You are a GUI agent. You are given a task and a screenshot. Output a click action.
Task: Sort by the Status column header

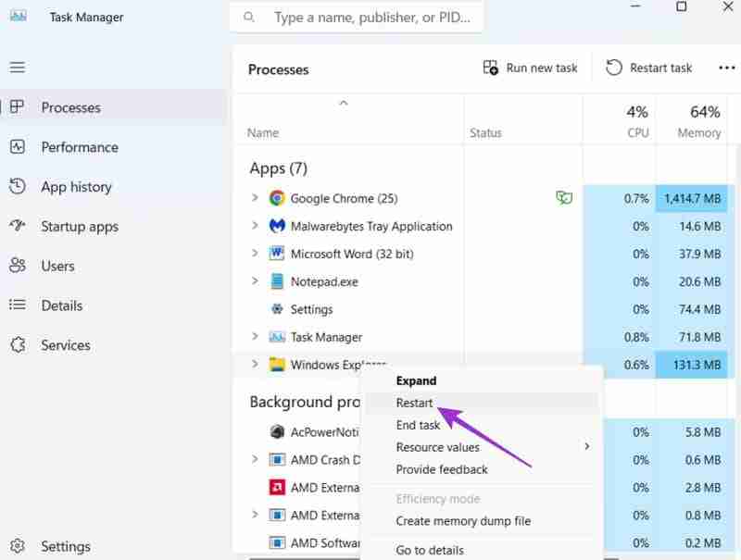click(485, 133)
